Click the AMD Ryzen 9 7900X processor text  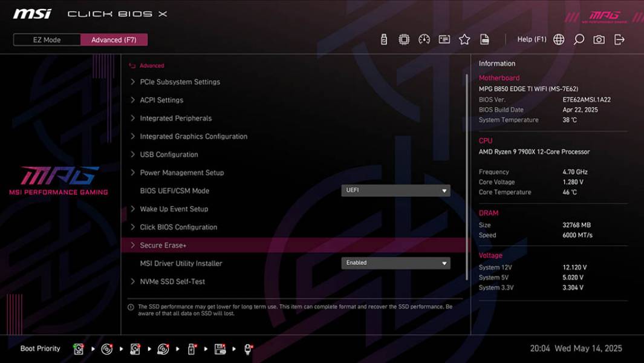point(534,152)
